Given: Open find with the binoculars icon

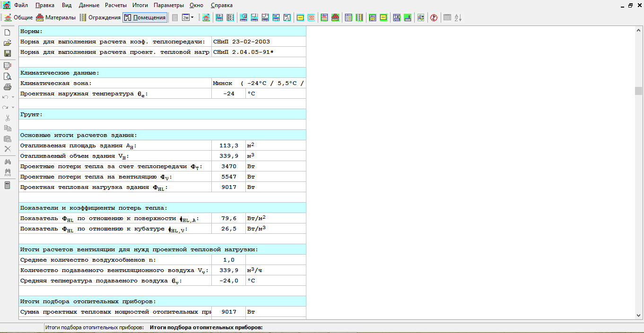Looking at the screenshot, I should [7, 162].
